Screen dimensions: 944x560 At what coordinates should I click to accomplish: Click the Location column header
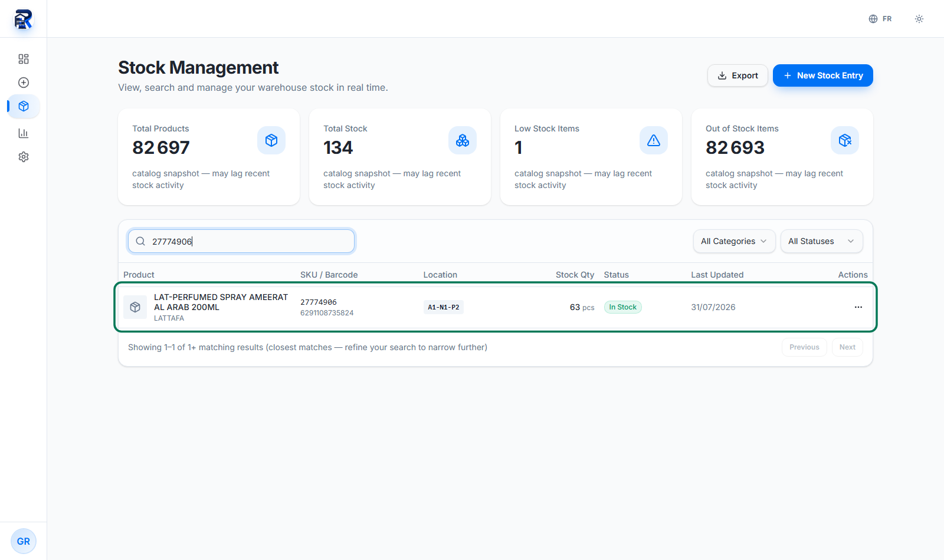pos(440,275)
